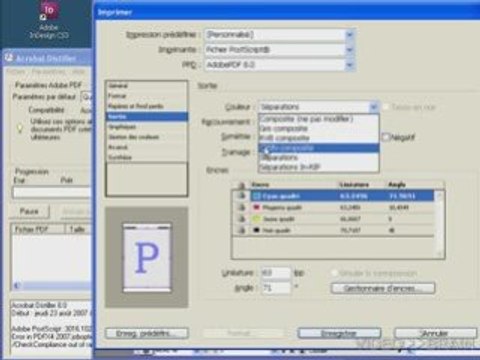Click the cyan color swatch in inks list
The width and height of the screenshot is (480, 360).
point(256,196)
